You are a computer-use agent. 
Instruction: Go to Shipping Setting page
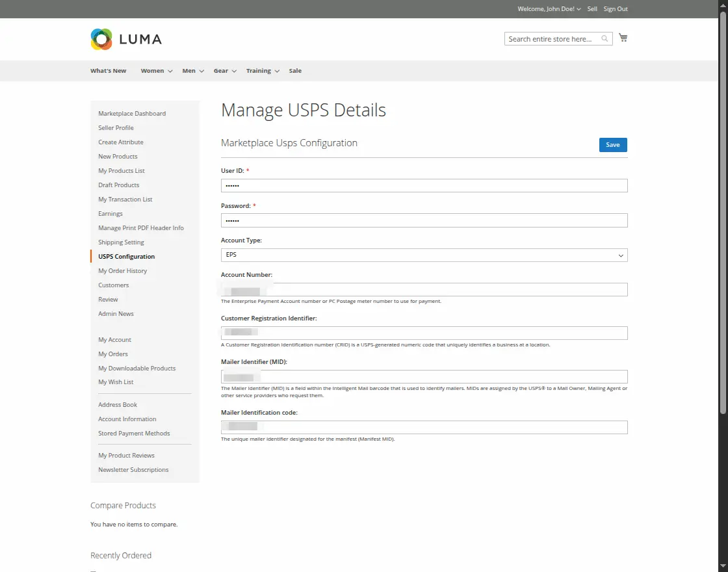click(121, 242)
